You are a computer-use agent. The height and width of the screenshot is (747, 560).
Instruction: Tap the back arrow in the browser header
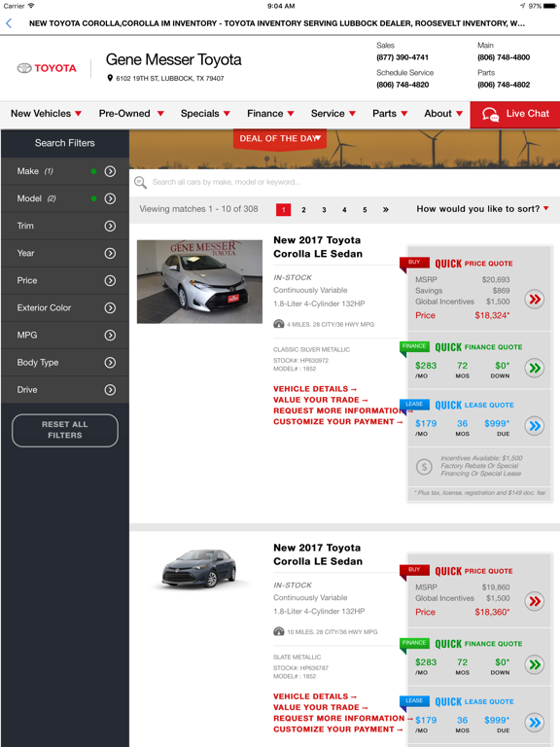coord(9,23)
